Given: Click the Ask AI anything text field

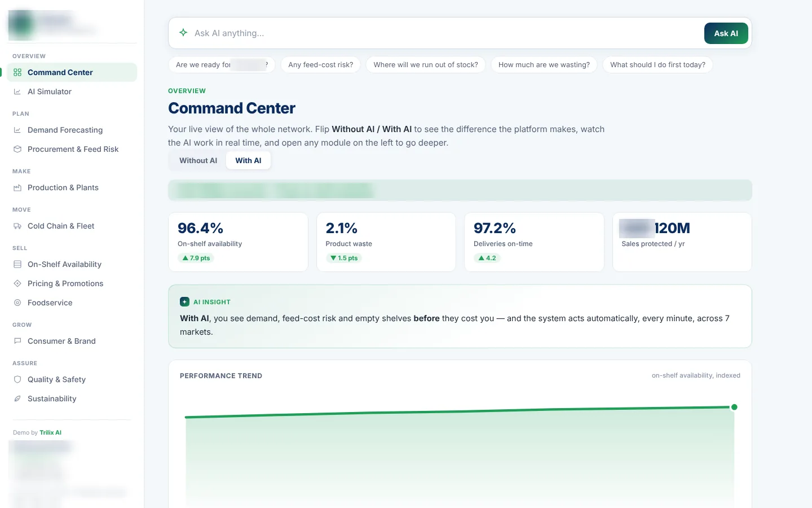Looking at the screenshot, I should tap(445, 33).
